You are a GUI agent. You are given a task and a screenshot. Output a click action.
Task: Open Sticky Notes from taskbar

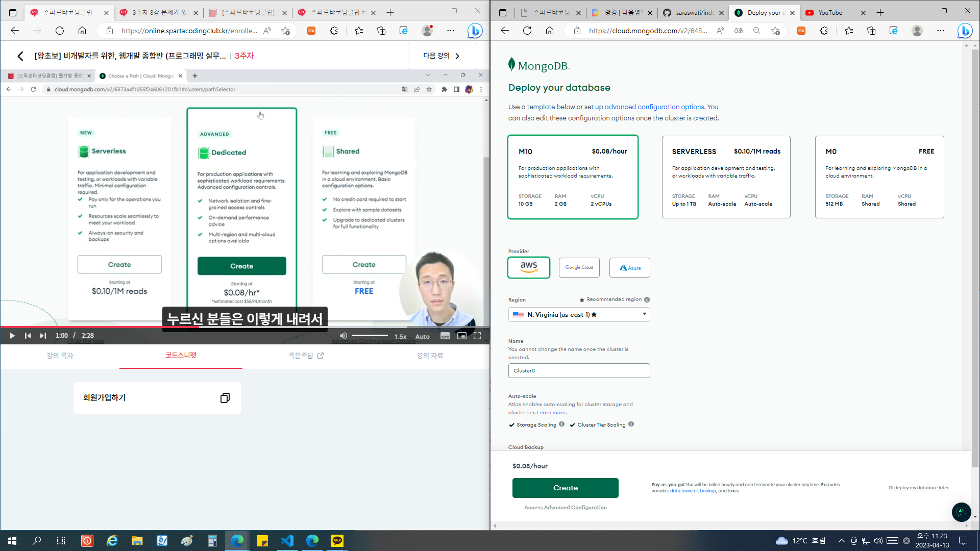[262, 541]
